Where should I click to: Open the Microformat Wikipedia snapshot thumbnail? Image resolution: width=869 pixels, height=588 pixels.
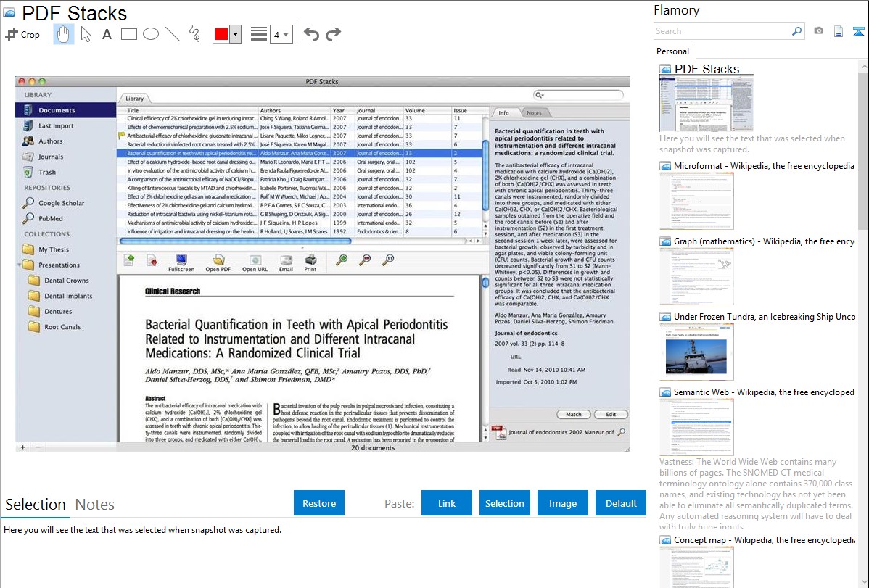696,200
